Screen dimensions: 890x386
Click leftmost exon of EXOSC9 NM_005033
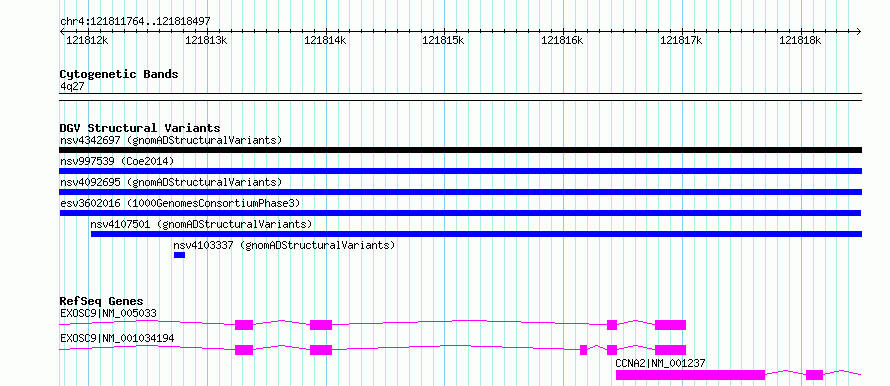tap(244, 325)
